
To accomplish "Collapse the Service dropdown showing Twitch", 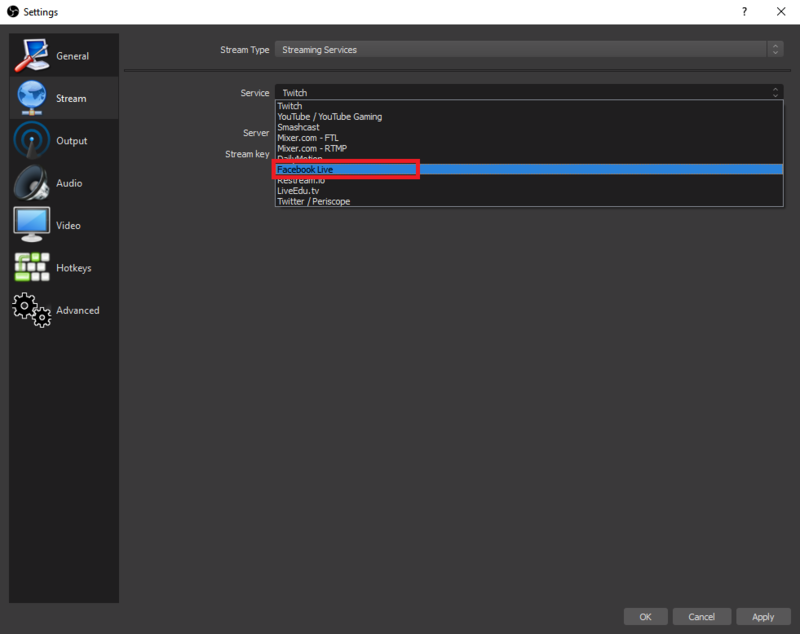I will pos(529,92).
